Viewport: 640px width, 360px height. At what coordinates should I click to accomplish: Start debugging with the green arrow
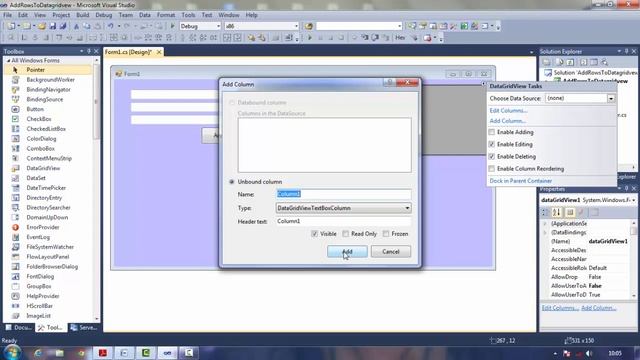click(x=173, y=26)
